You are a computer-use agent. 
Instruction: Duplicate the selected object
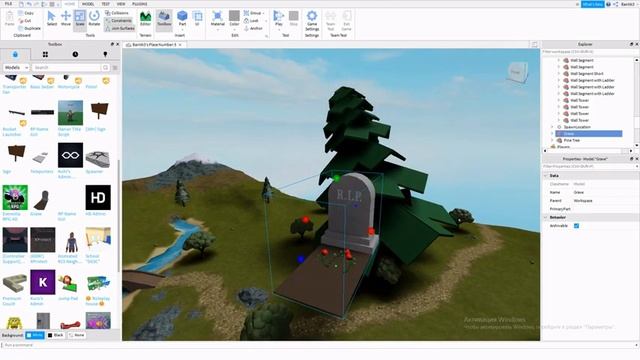pyautogui.click(x=29, y=28)
